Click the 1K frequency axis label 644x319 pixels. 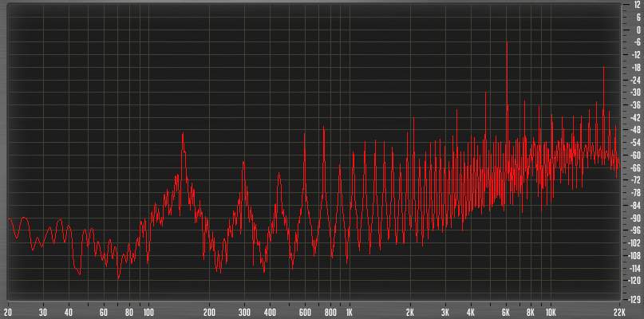(x=350, y=312)
